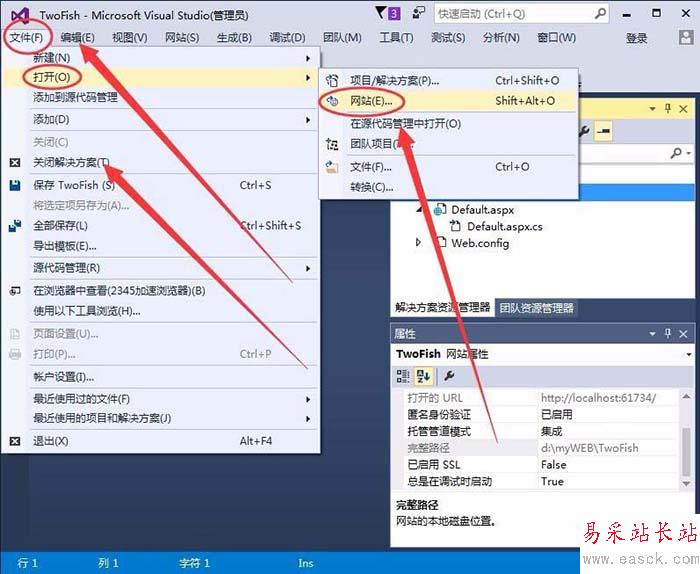Click the Visual Studio logo icon

click(x=20, y=16)
